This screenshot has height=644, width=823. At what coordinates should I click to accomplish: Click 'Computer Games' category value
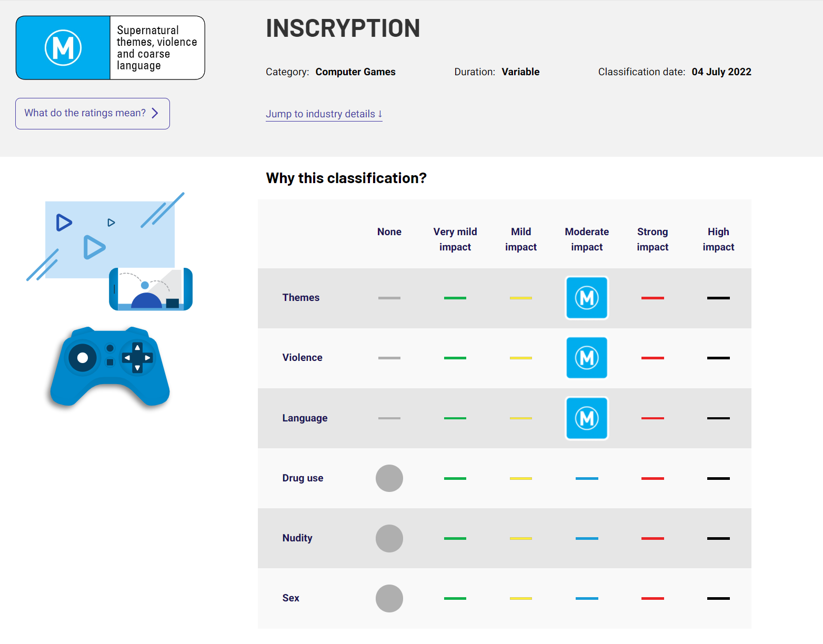tap(356, 72)
